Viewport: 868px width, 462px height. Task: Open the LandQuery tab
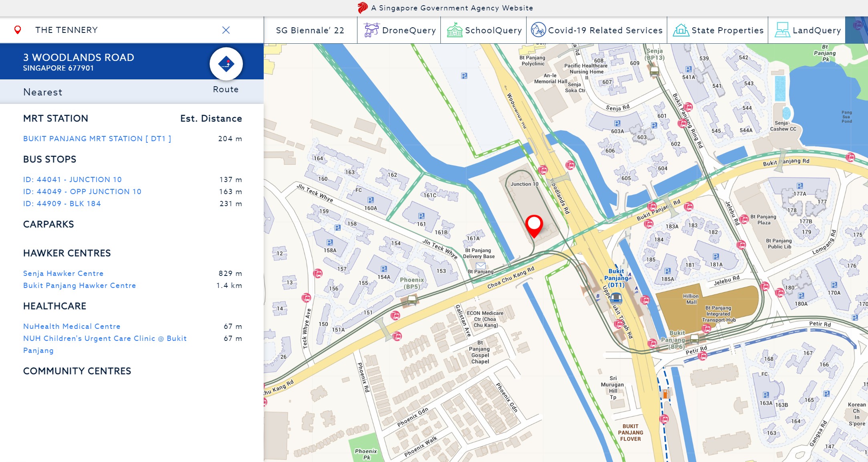pyautogui.click(x=807, y=30)
